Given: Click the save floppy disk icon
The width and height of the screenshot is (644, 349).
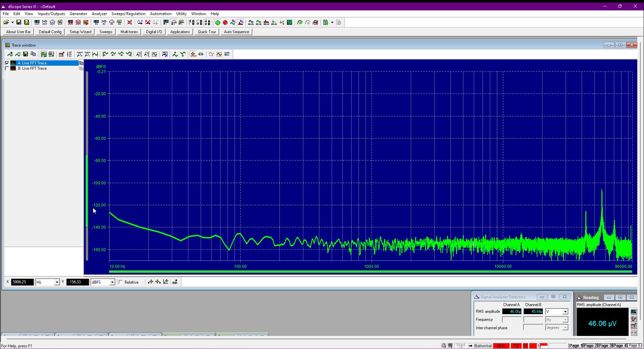Looking at the screenshot, I should click(x=19, y=22).
